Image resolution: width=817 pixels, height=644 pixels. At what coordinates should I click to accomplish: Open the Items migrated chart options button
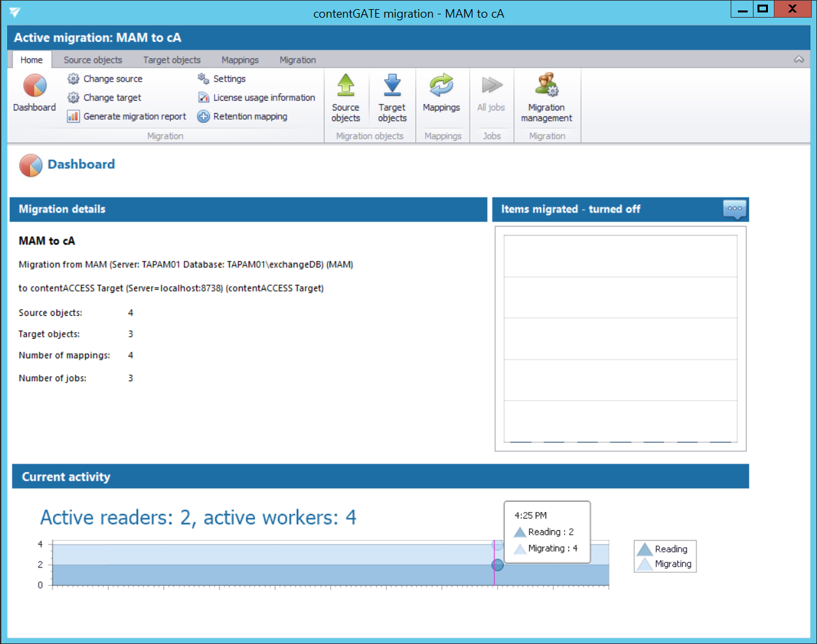[735, 209]
